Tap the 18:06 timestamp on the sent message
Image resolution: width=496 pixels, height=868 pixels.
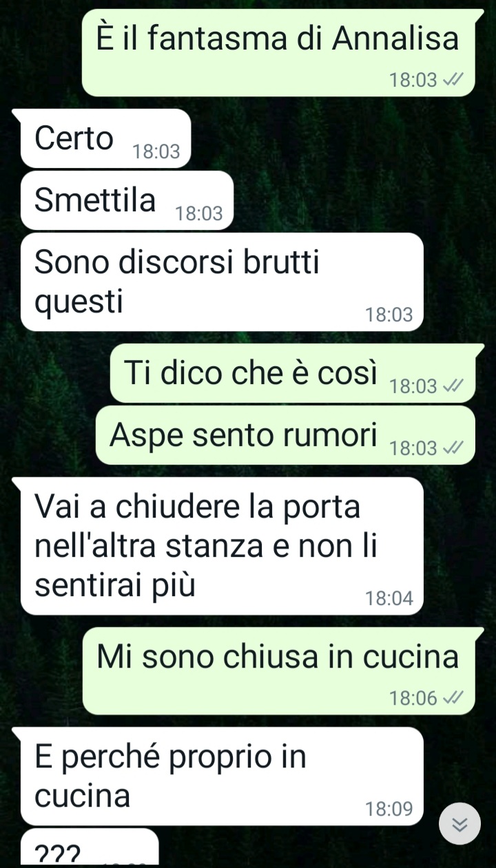click(413, 699)
